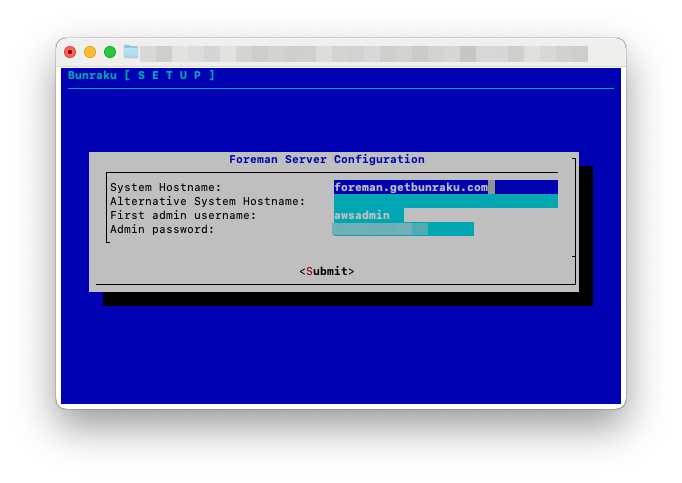
Task: Click the "First admin username:" label
Action: tap(183, 215)
